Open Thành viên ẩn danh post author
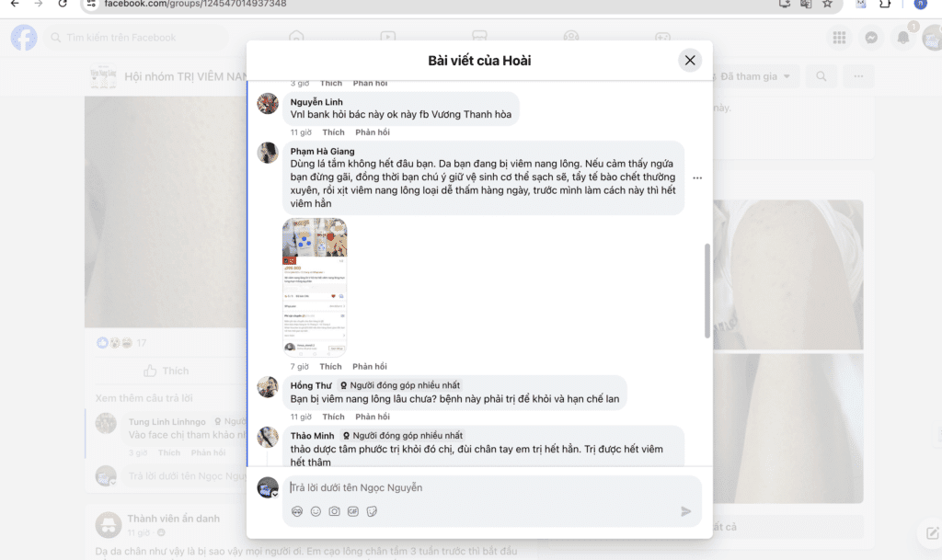This screenshot has width=942, height=560. tap(173, 519)
